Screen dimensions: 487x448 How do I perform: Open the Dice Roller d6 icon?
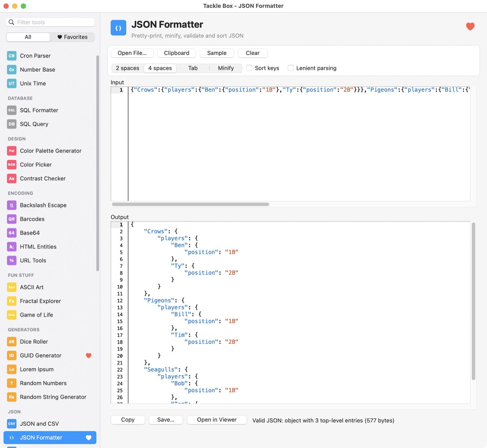pyautogui.click(x=11, y=342)
